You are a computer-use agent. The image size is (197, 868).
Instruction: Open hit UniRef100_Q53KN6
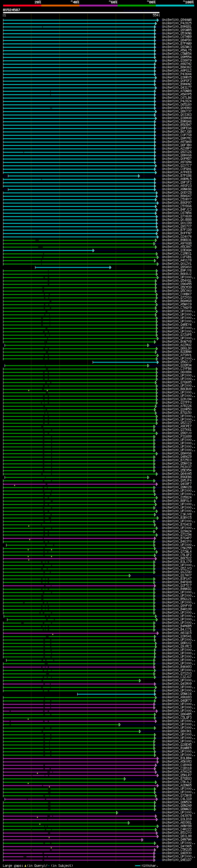[x=177, y=33]
